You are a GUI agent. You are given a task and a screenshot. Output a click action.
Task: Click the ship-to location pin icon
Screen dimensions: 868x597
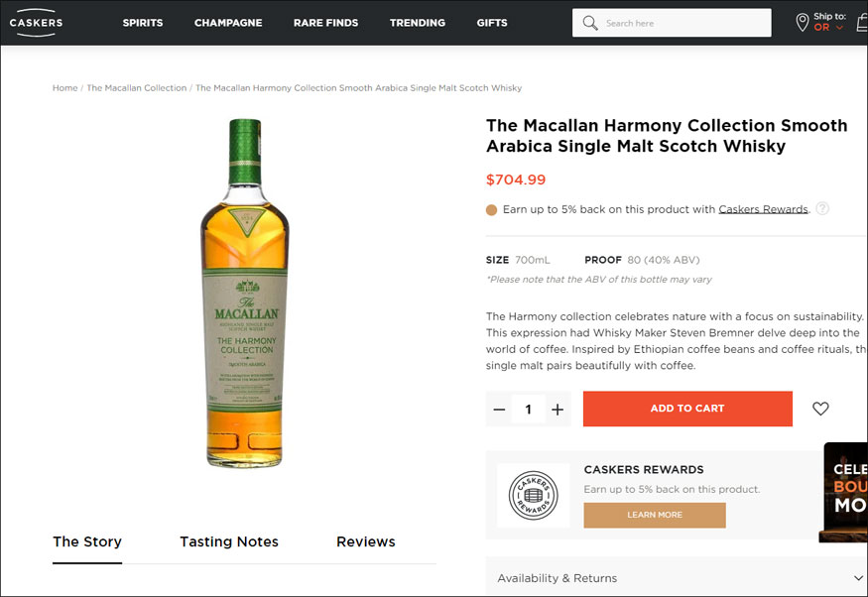coord(802,22)
